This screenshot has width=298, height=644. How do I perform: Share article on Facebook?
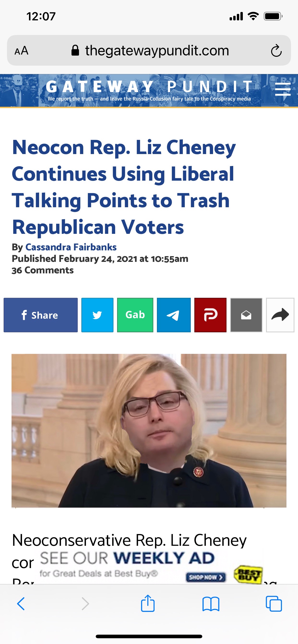click(x=41, y=315)
